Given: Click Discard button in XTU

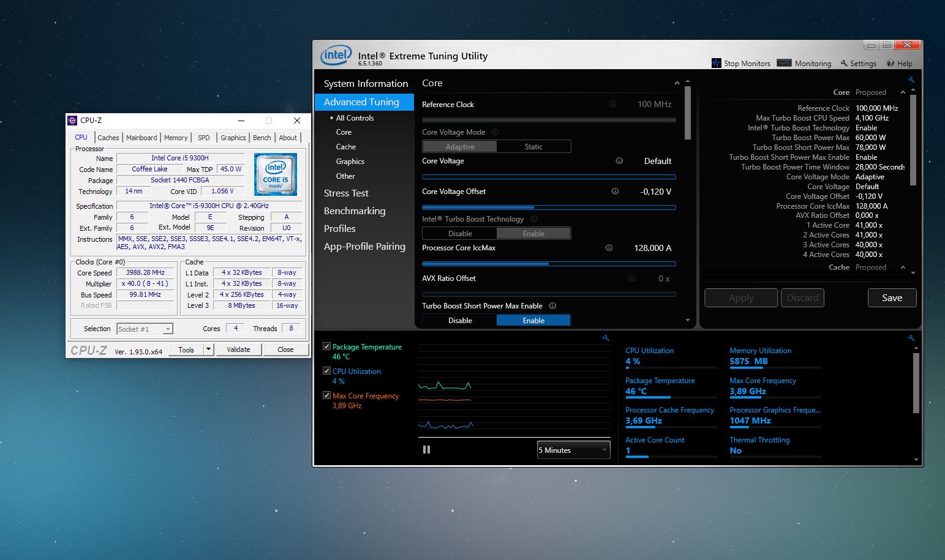Looking at the screenshot, I should pos(802,298).
